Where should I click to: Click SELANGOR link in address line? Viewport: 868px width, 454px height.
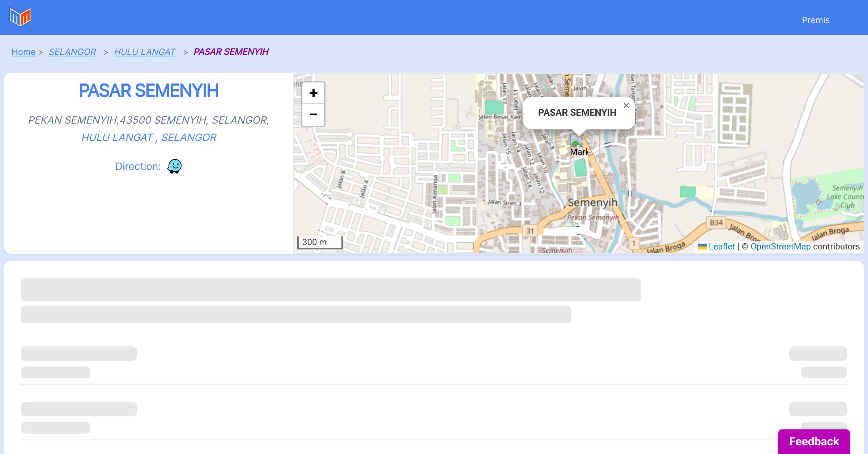188,137
